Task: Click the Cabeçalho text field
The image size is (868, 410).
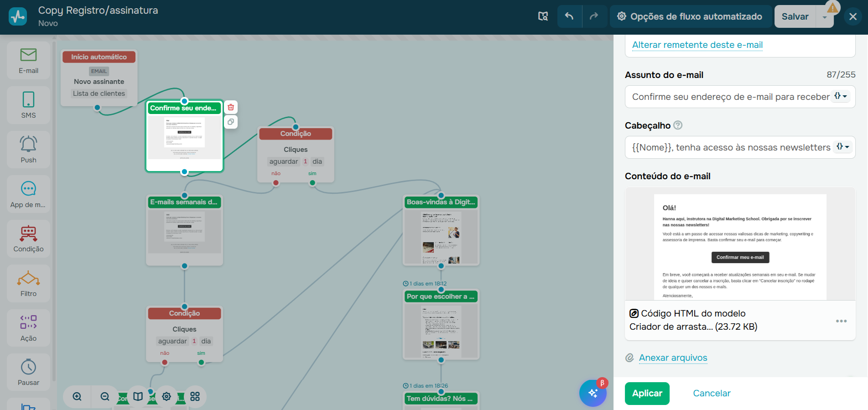Action: (740, 147)
